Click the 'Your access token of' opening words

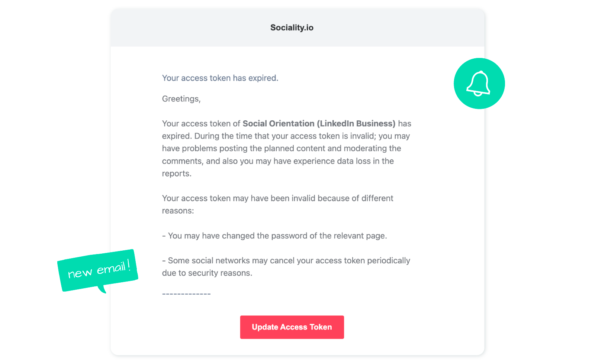(201, 124)
